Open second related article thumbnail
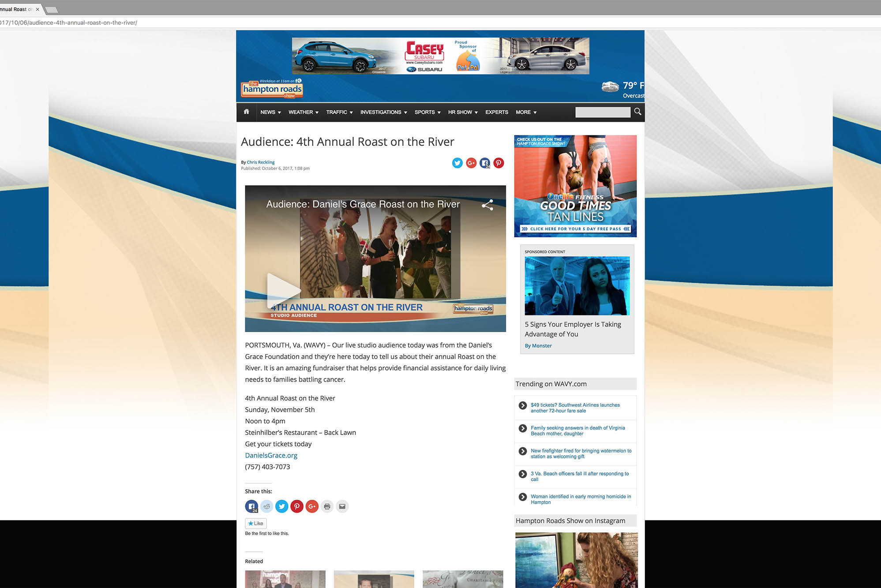Screen dimensions: 881x588 pos(374,579)
